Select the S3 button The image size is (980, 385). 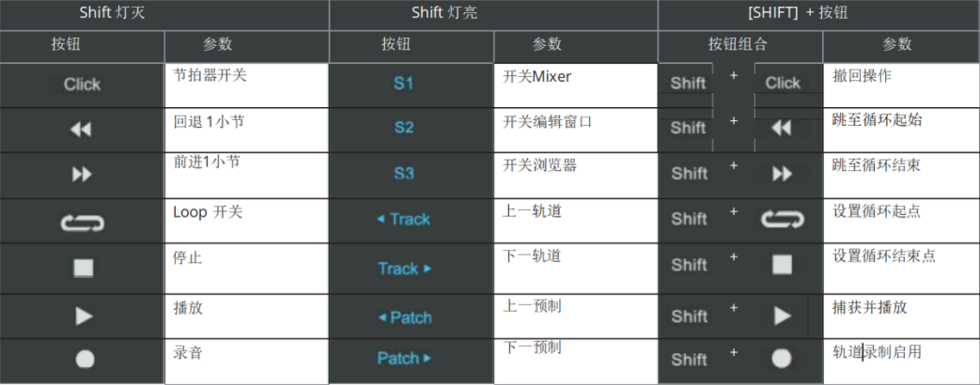[404, 173]
